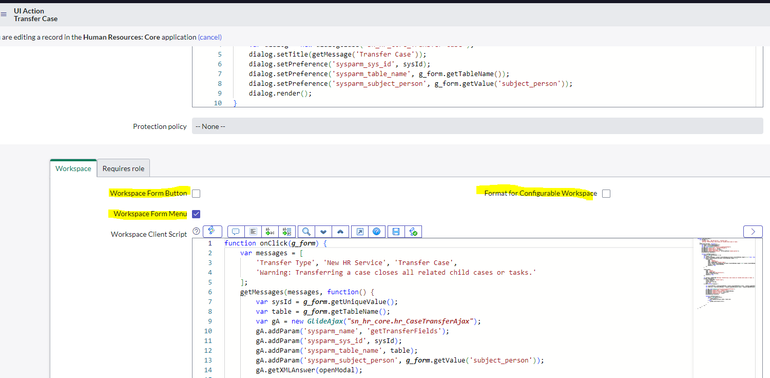Enable Format for Configurable Workspace checkbox
The image size is (770, 378).
pyautogui.click(x=606, y=193)
